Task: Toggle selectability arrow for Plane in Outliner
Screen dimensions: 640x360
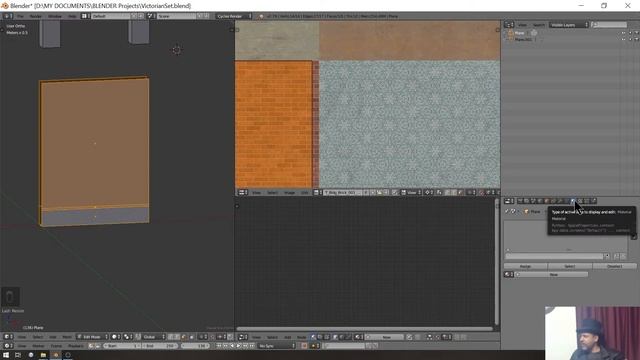Action: click(630, 33)
